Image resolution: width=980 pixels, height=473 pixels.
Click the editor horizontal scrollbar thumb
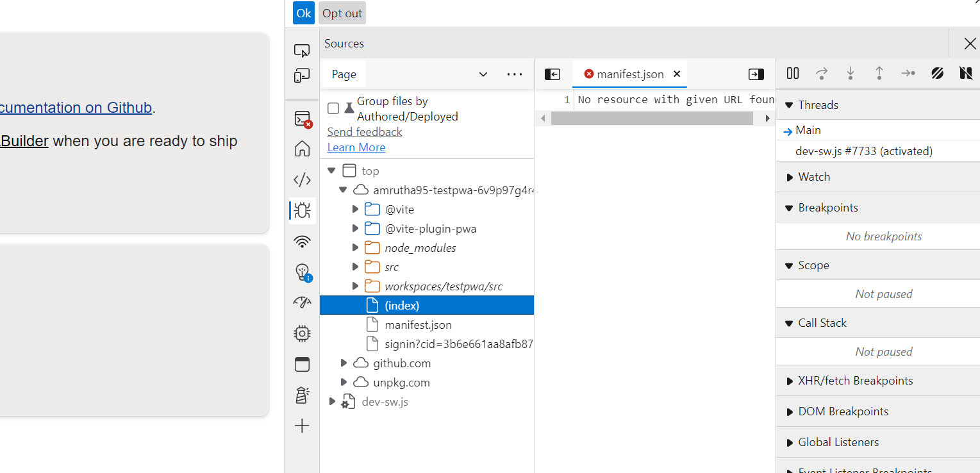652,119
